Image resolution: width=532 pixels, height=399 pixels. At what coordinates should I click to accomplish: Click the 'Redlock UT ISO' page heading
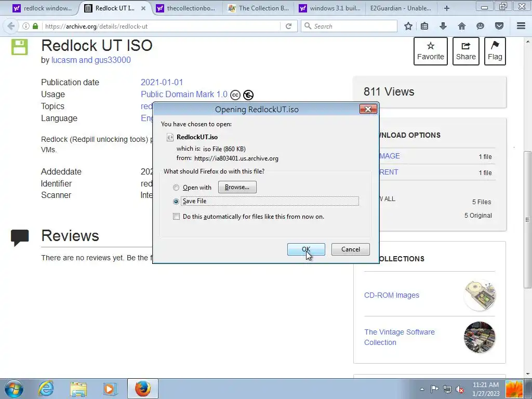click(x=97, y=46)
